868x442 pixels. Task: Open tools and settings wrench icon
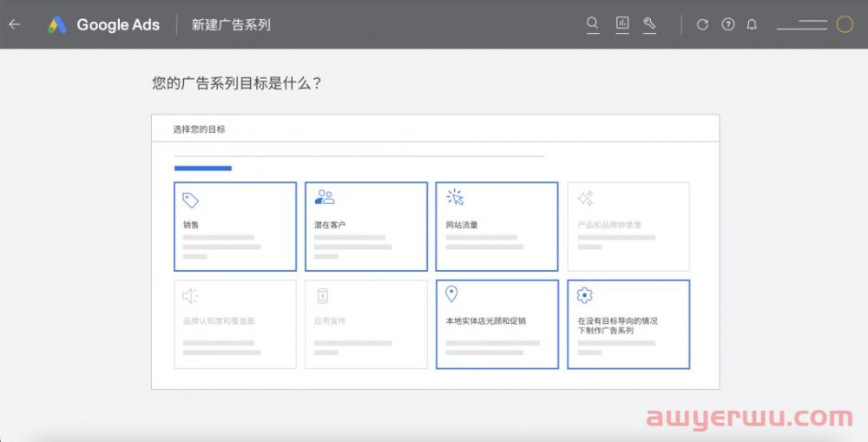point(649,24)
